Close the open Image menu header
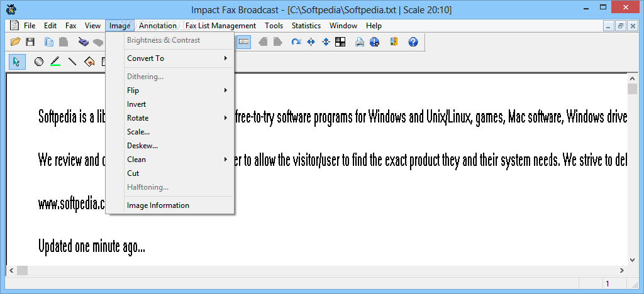Viewport: 644px width, 294px height. point(119,25)
